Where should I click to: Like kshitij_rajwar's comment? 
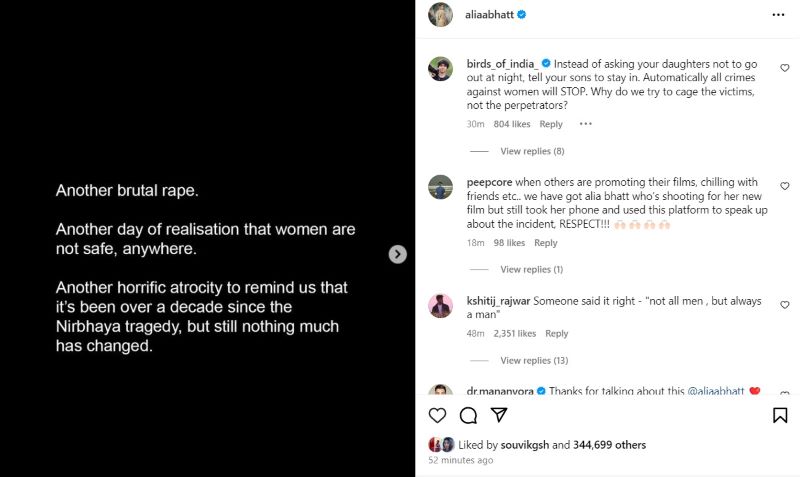point(784,305)
